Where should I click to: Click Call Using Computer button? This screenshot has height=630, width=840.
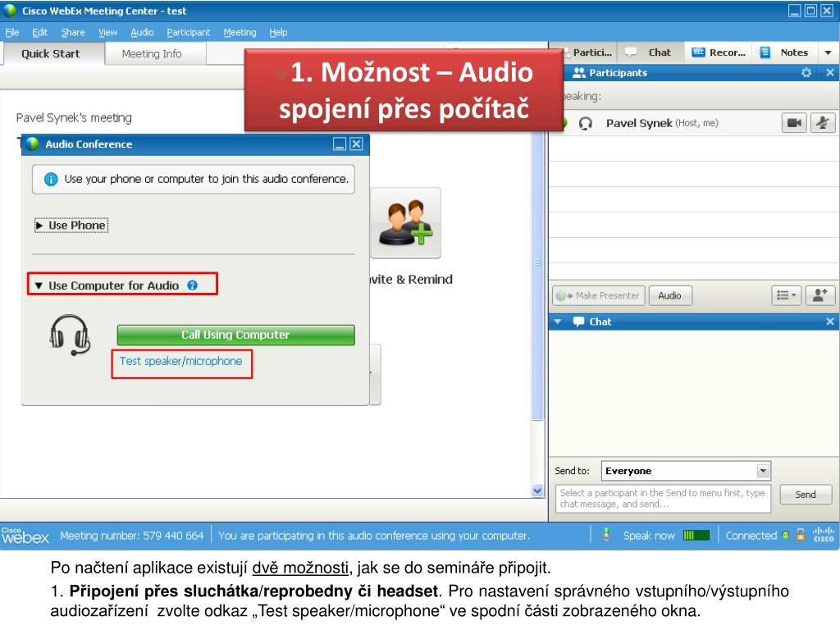point(235,335)
